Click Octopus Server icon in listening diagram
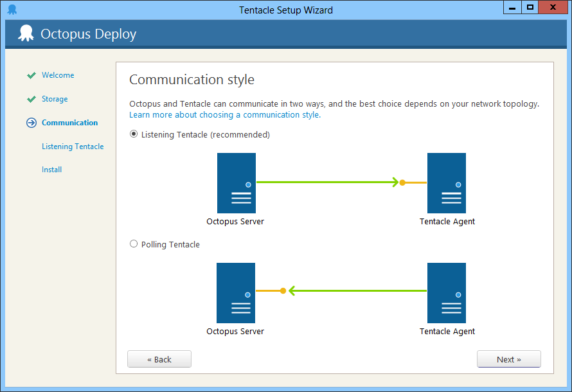 pos(236,183)
